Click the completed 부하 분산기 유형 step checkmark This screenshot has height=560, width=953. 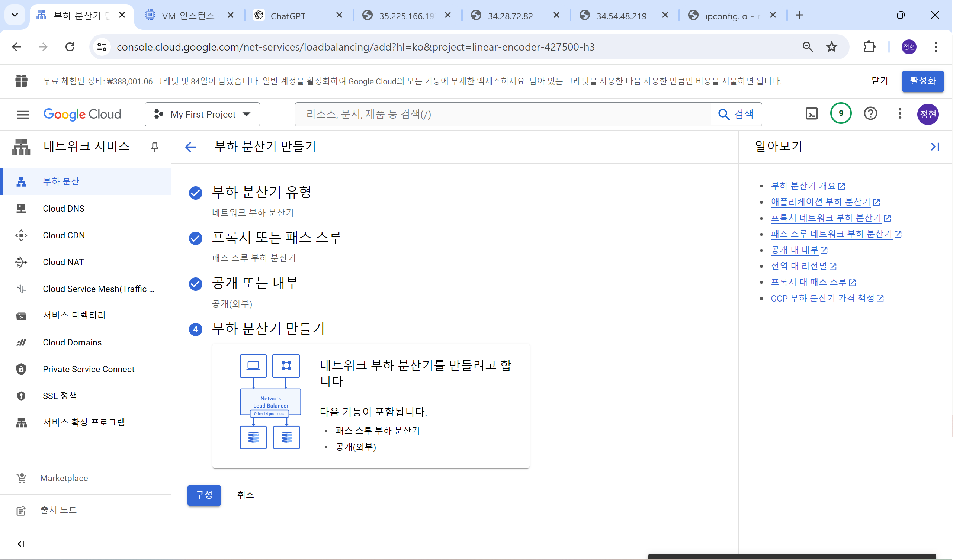[x=196, y=193]
